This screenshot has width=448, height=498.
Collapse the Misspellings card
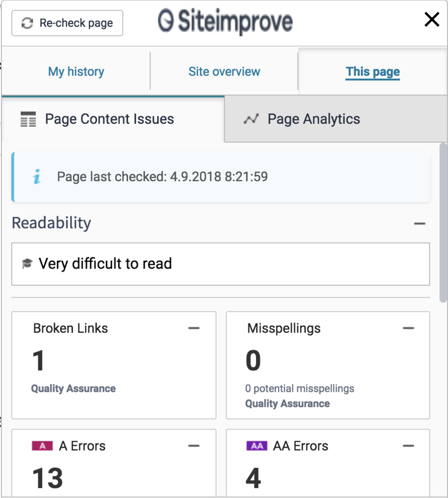click(x=408, y=328)
